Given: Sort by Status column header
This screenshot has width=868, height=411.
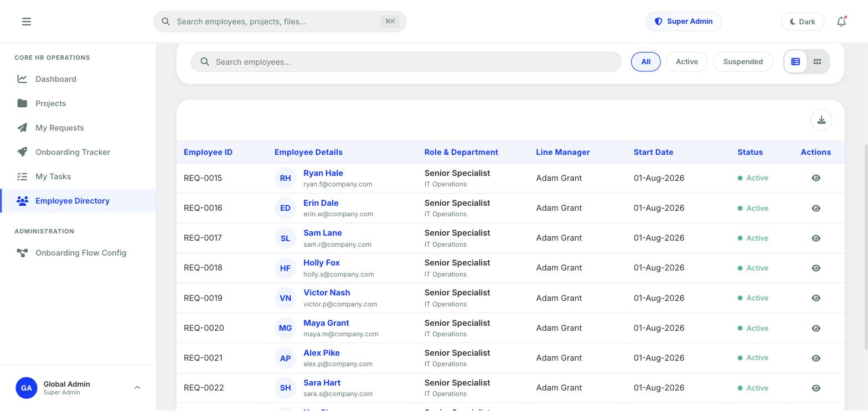Looking at the screenshot, I should (750, 152).
